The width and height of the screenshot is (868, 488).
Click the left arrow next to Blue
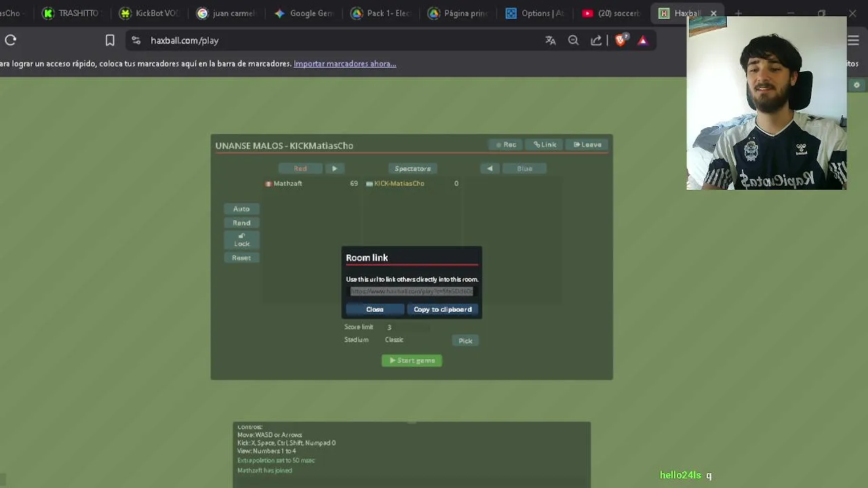490,168
